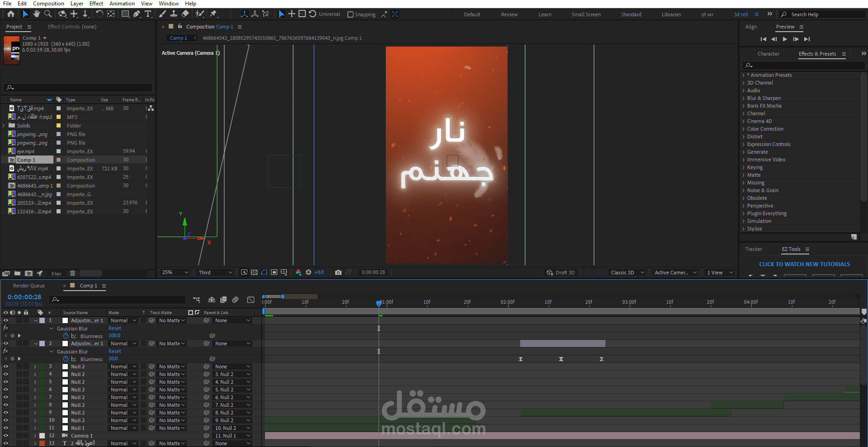This screenshot has width=868, height=447.
Task: Select the Horizontal Type tool
Action: pyautogui.click(x=148, y=14)
